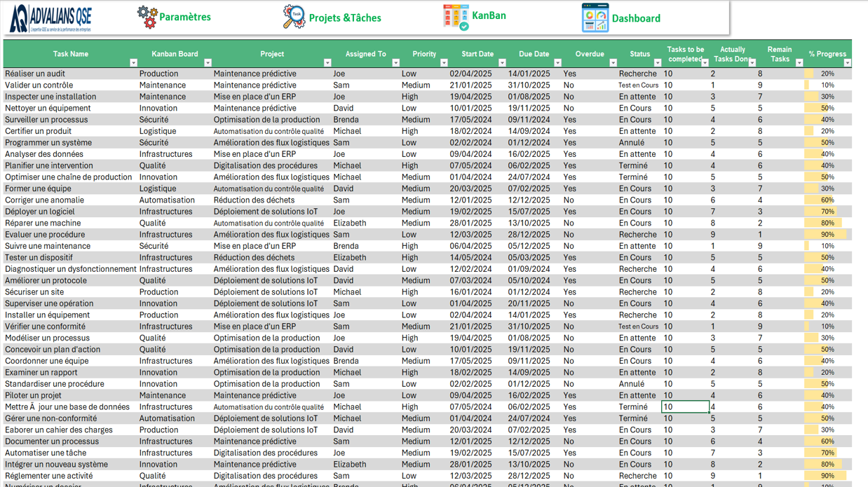
Task: Expand the Due Date filter arrow
Action: coord(557,63)
